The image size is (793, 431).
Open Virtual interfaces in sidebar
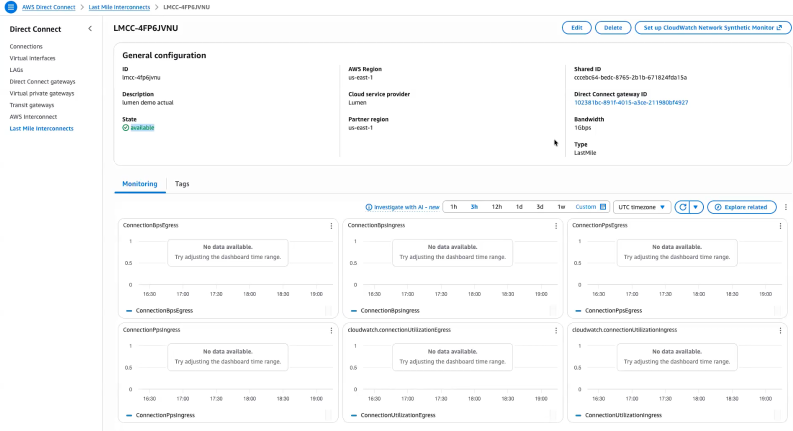[x=35, y=58]
